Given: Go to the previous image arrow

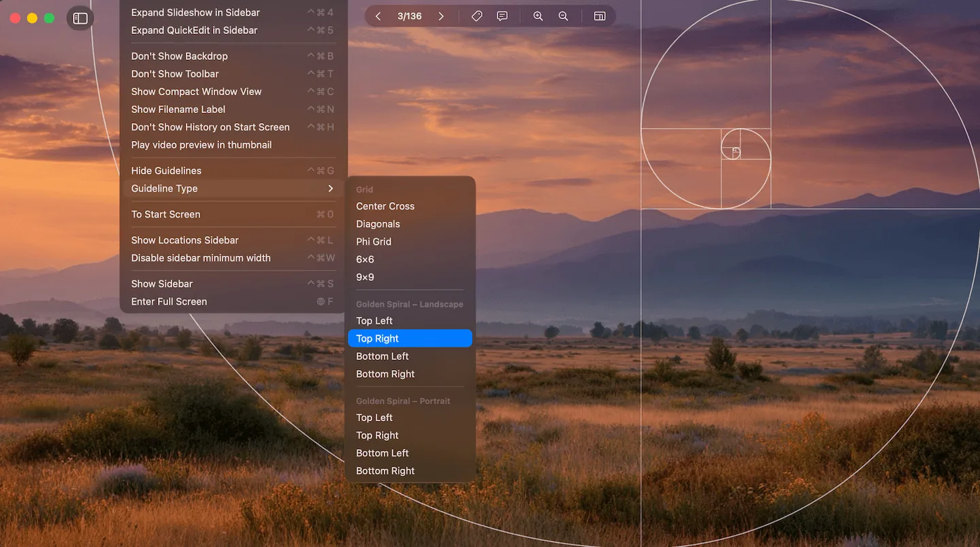Looking at the screenshot, I should click(378, 16).
